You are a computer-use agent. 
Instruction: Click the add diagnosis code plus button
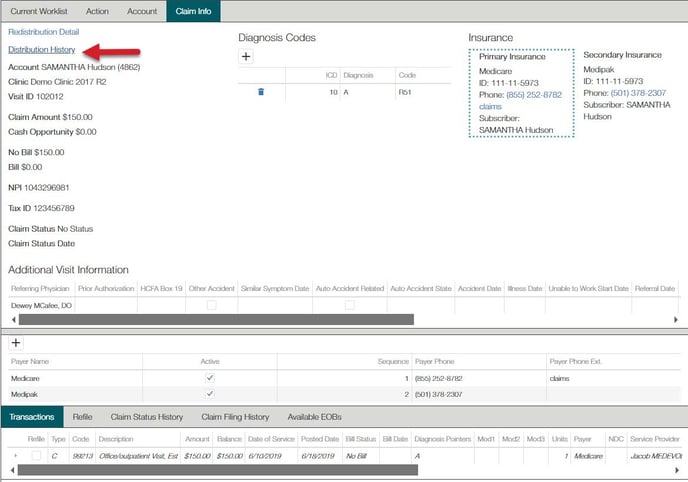(x=246, y=58)
